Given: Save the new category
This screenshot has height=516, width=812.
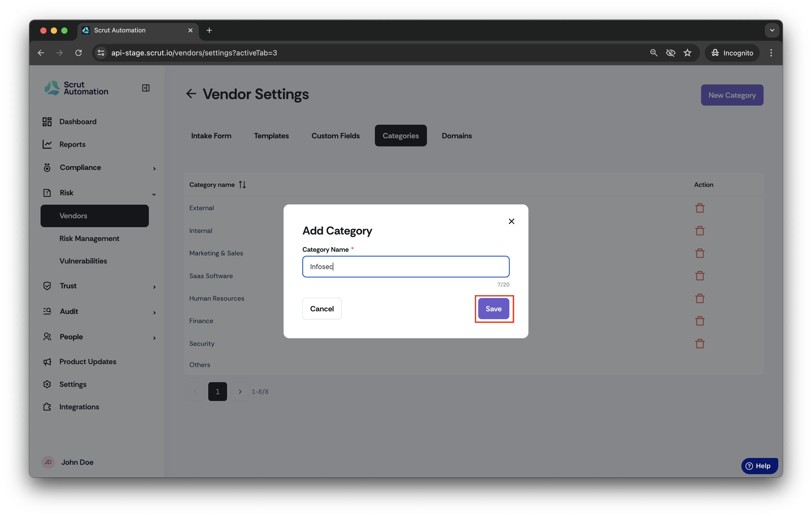Looking at the screenshot, I should 493,309.
